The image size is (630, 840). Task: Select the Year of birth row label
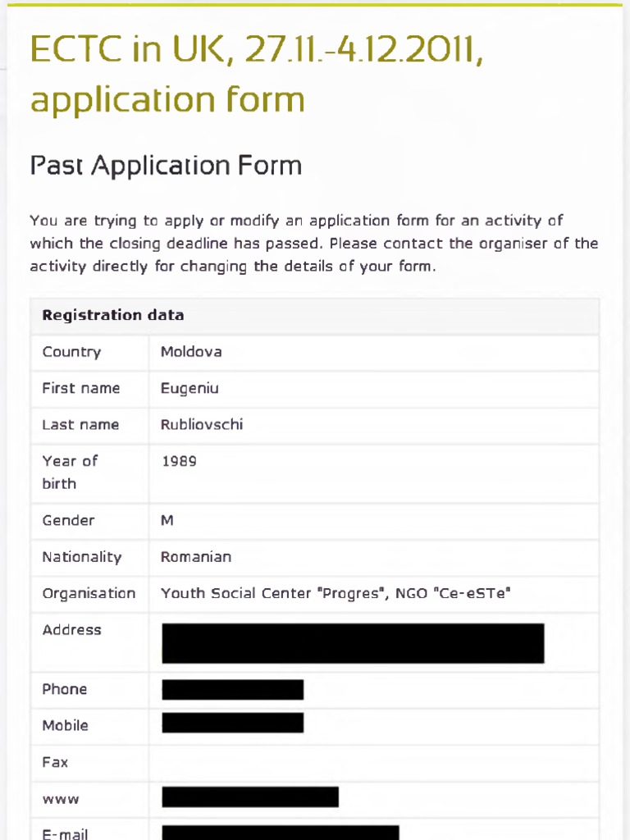[x=71, y=472]
